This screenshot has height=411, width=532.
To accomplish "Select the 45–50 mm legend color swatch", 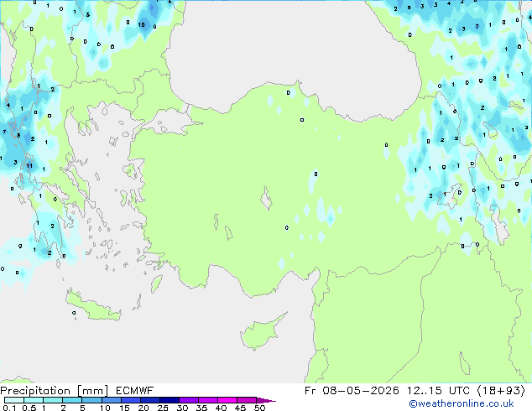I will [247, 400].
